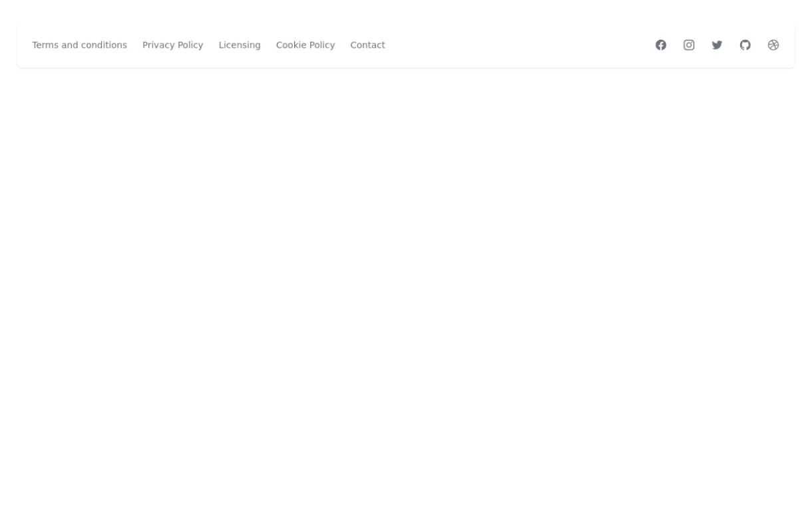
Task: Open the Instagram camera icon
Action: pos(689,45)
